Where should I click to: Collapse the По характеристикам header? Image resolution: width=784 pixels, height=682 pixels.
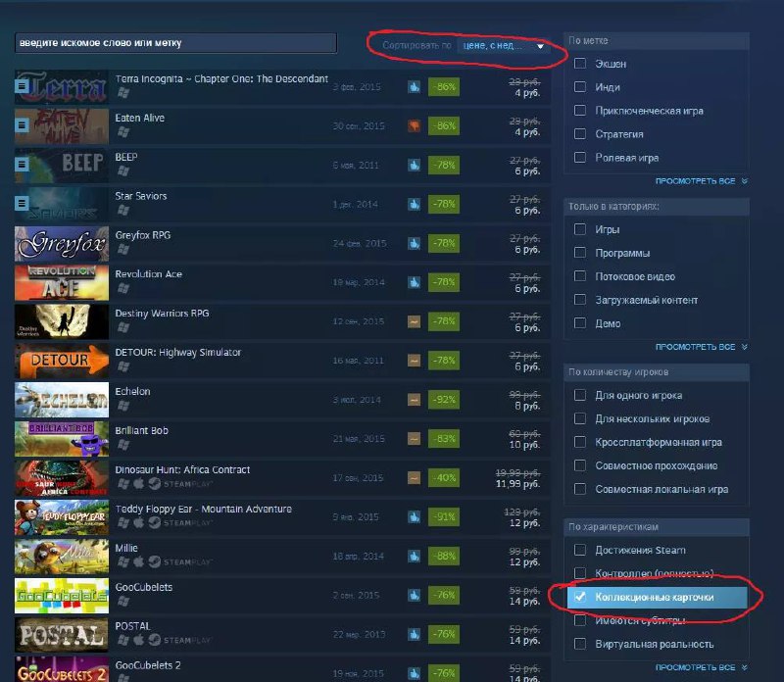coord(657,527)
